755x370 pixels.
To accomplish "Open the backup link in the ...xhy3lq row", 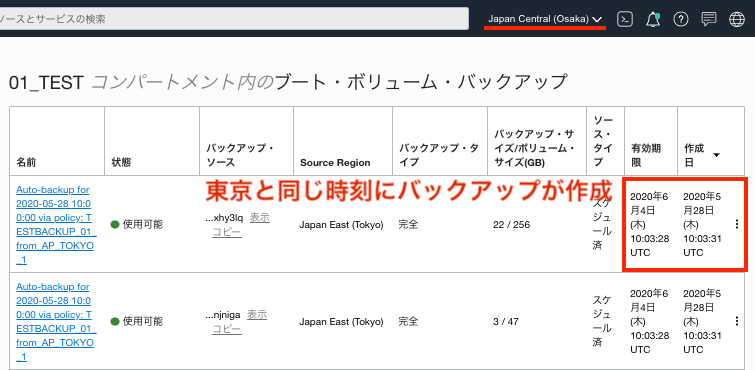I will click(x=56, y=225).
